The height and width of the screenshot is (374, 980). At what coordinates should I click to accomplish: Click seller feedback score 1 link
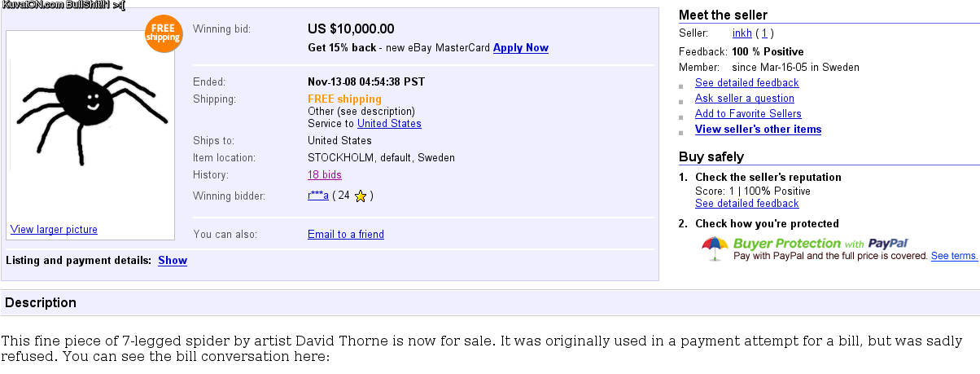(x=765, y=33)
